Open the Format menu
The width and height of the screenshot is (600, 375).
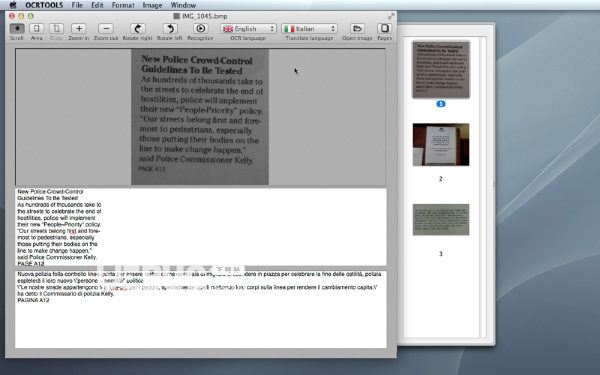point(123,5)
